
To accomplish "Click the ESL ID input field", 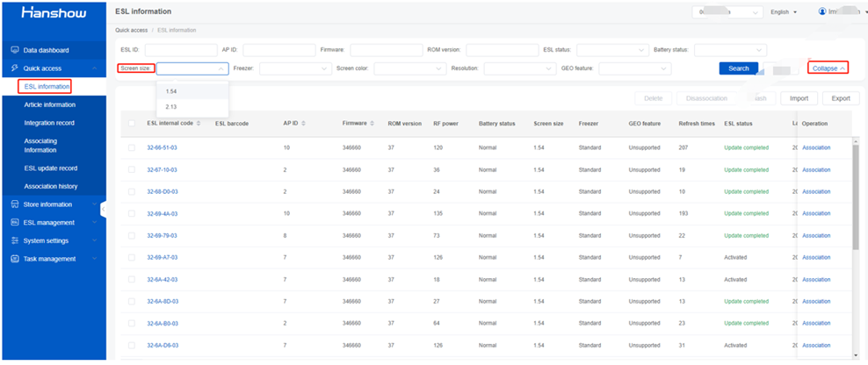I will click(181, 50).
